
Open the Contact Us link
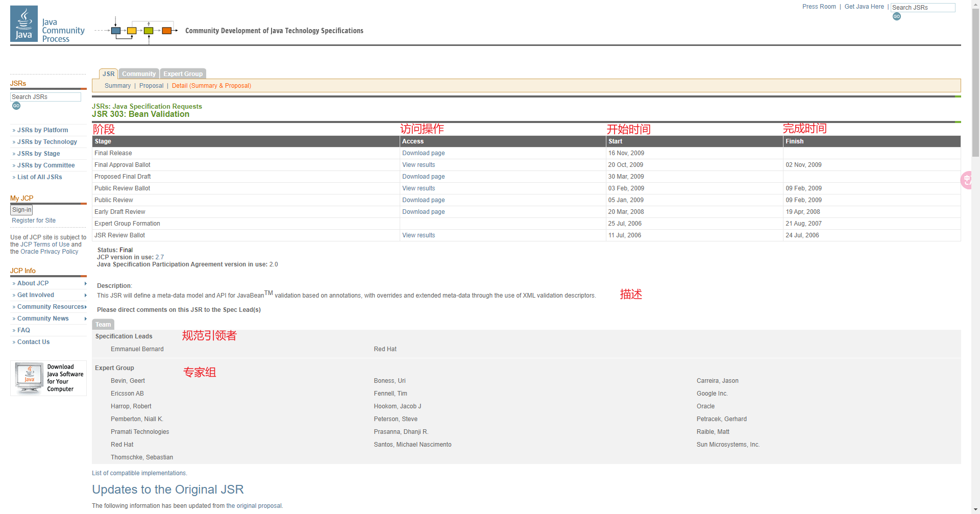(x=33, y=342)
